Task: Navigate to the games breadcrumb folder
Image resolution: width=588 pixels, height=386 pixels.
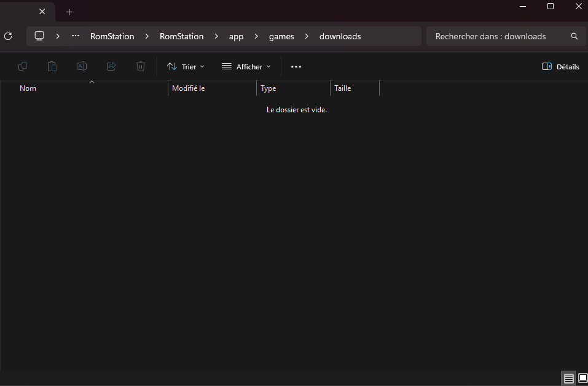Action: pos(281,36)
